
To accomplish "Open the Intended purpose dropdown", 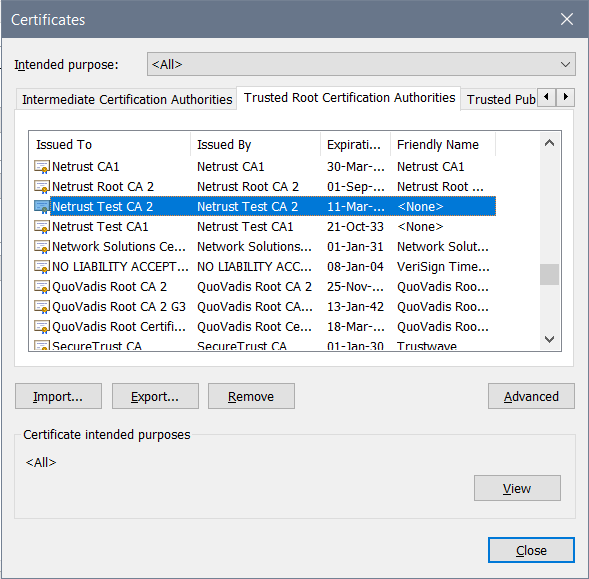I will (x=361, y=64).
